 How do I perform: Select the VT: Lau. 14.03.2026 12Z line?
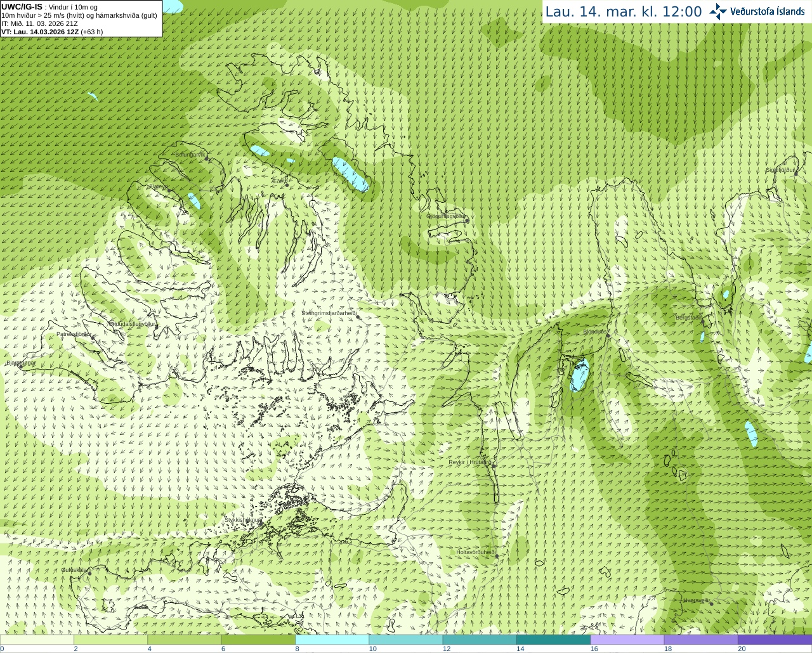click(x=52, y=32)
